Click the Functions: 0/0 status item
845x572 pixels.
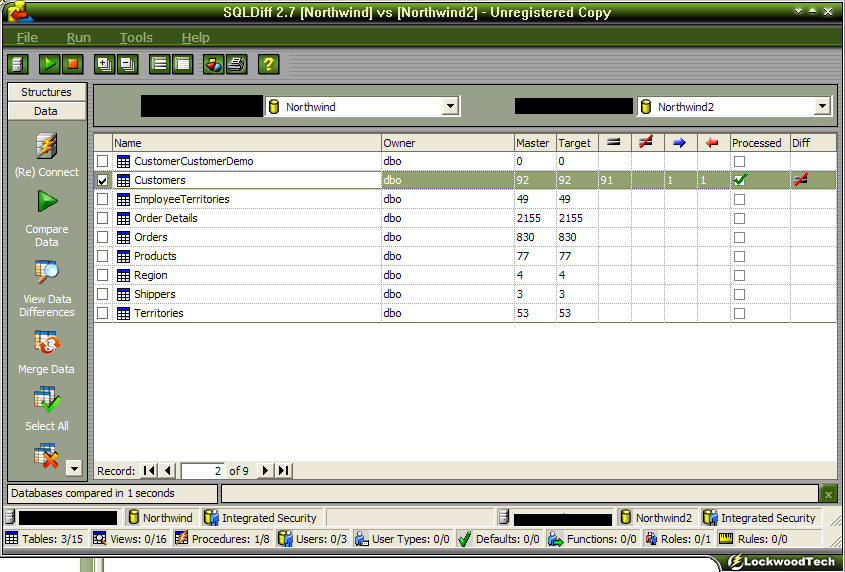pyautogui.click(x=592, y=539)
